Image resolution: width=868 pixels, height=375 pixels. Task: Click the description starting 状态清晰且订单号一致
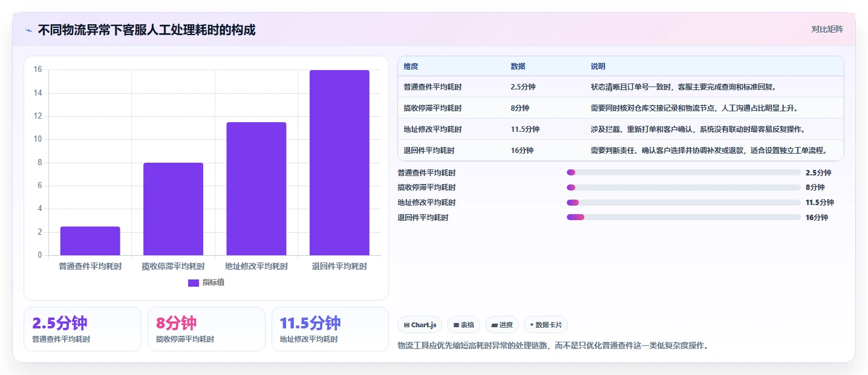point(684,87)
